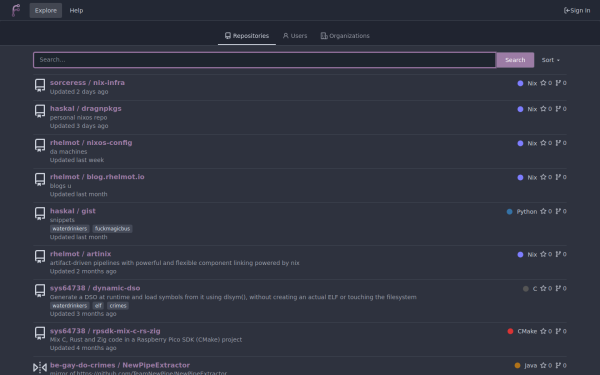Expand the Sort dropdown
Viewport: 600px width, 375px height.
[x=551, y=60]
